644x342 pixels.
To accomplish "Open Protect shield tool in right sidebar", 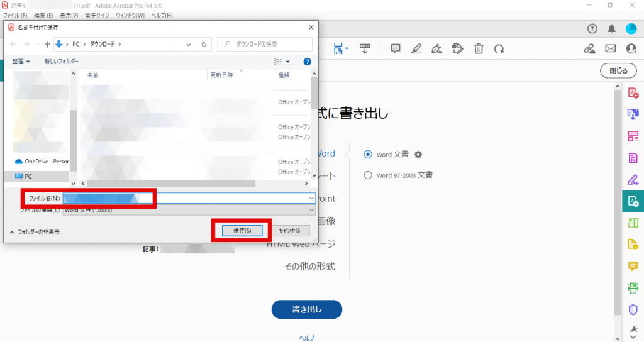I will point(633,309).
